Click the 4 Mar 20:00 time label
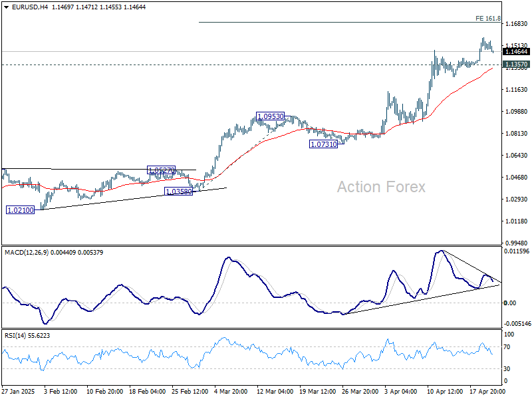Screen dimensions: 532x399 coord(232,391)
